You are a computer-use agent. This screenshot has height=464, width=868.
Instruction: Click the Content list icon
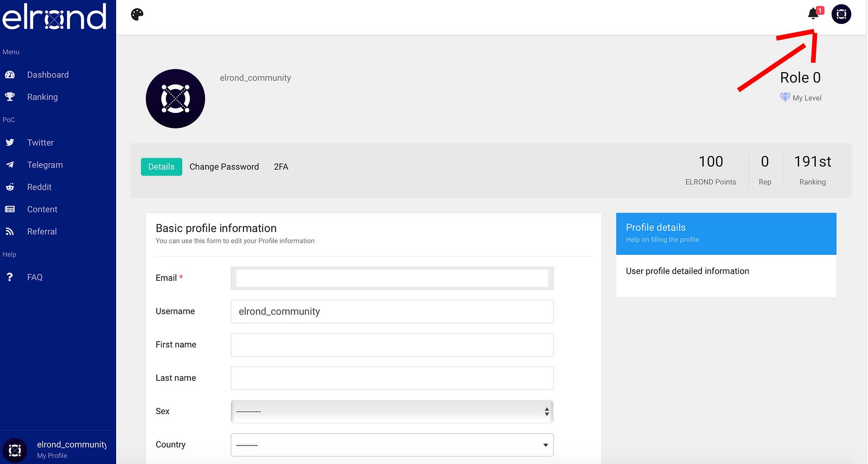tap(10, 209)
